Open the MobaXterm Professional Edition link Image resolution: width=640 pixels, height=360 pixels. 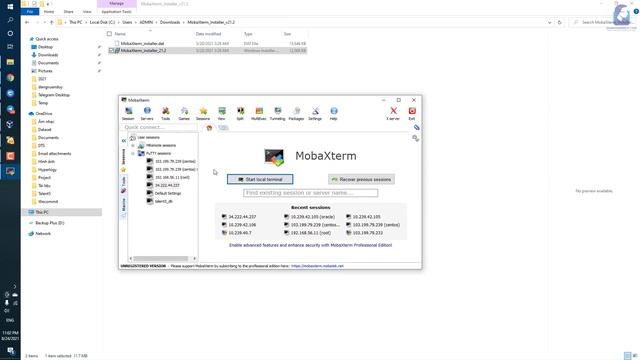click(311, 245)
